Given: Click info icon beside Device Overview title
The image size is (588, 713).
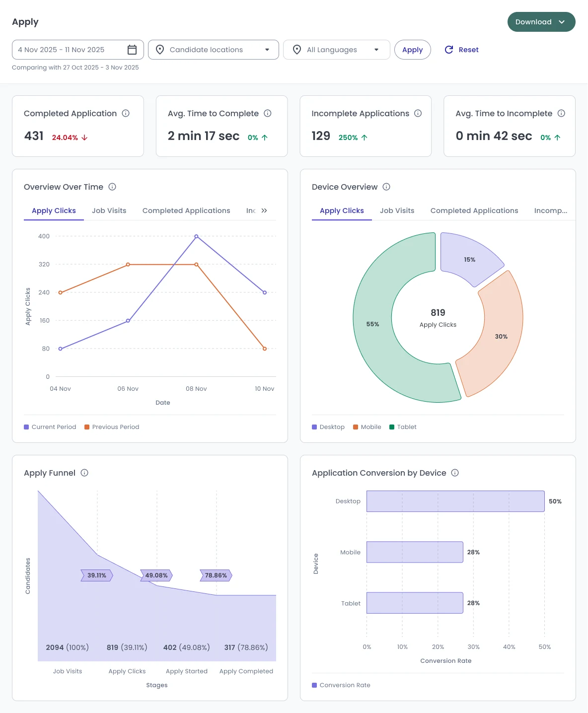Looking at the screenshot, I should point(386,187).
